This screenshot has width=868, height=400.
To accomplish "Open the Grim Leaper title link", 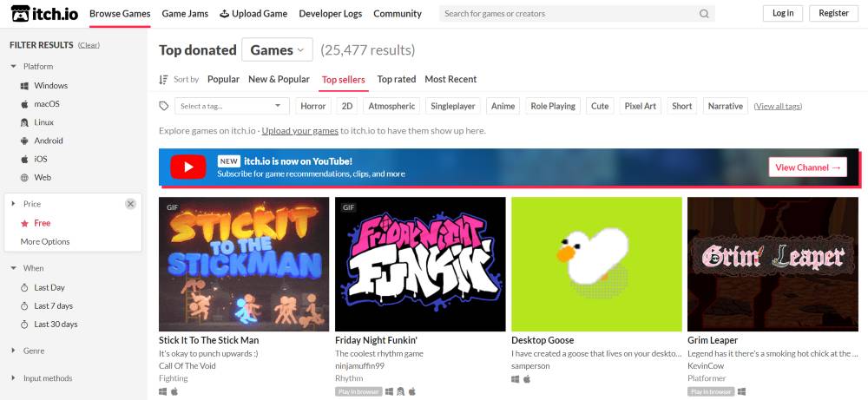I will [713, 340].
